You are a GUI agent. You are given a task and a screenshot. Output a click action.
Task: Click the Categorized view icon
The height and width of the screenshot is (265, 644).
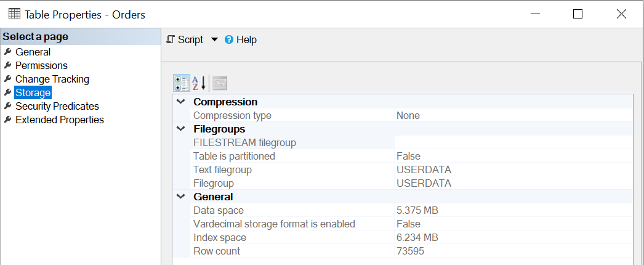(x=182, y=83)
